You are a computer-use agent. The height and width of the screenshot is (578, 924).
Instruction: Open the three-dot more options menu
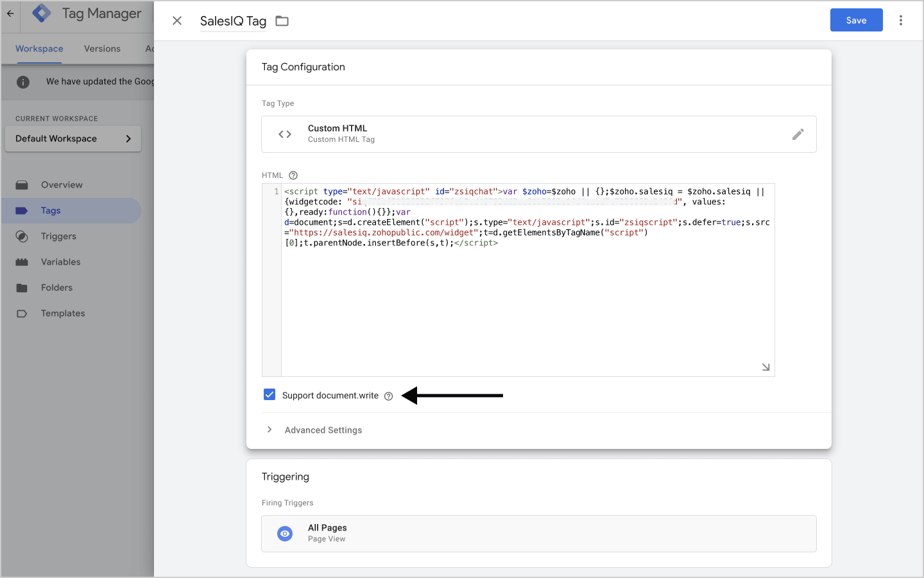[901, 20]
